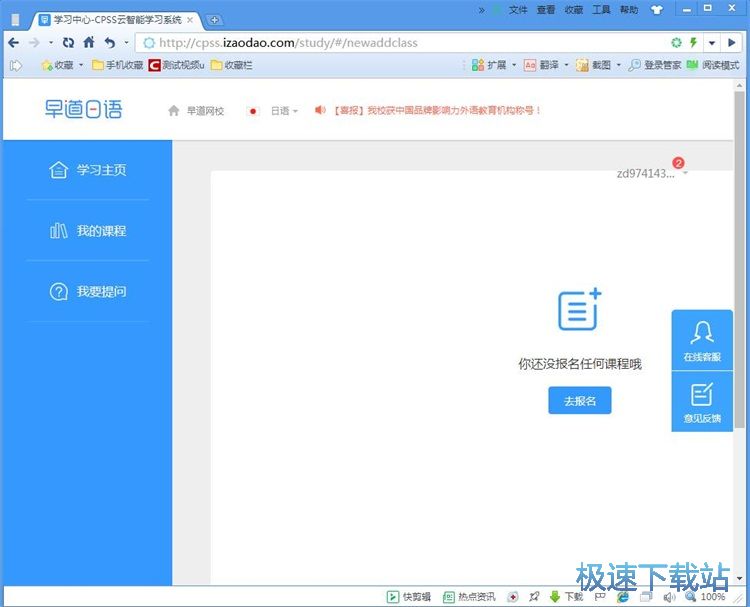Click the 喜报 announcement link

pos(437,110)
